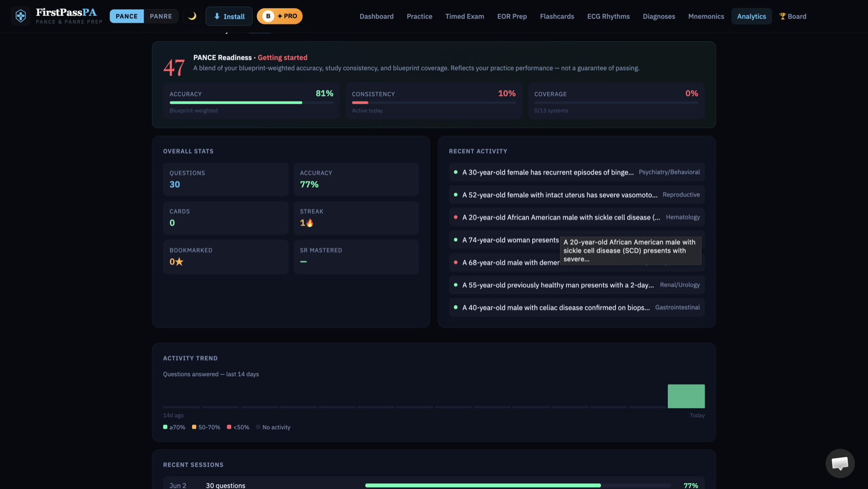Click the Cards 0 stat card
Screen dimensions: 868x489
click(226, 218)
